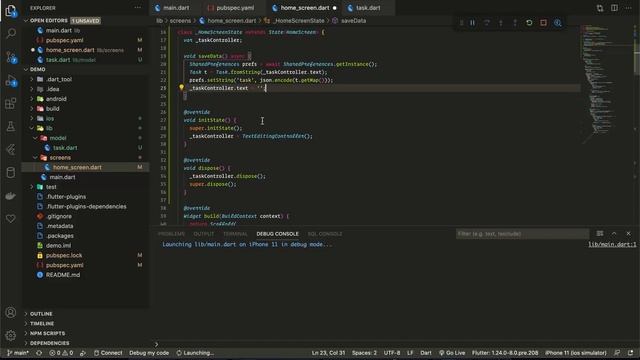Click the code action lightbulb icon

[x=181, y=87]
